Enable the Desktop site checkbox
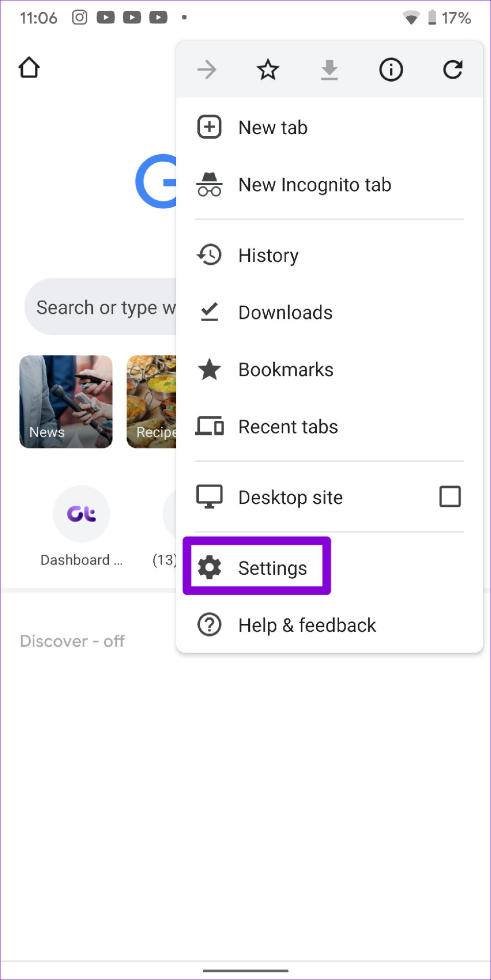 450,496
